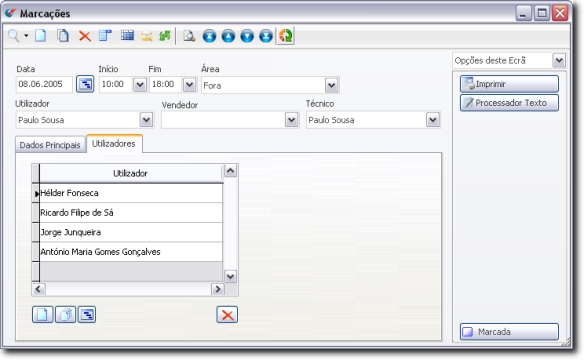Expand the Fim time dropdown
584x360 pixels.
(190, 85)
